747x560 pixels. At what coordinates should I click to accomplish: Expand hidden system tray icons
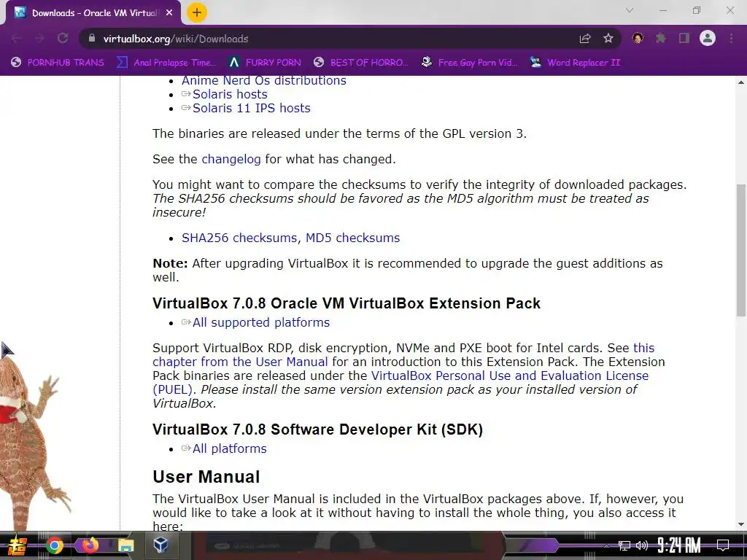(x=606, y=545)
